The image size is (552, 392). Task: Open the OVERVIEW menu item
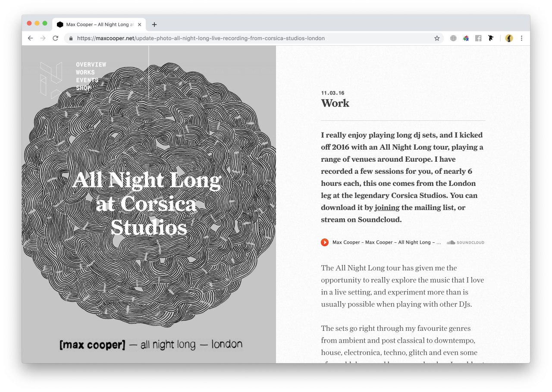click(x=91, y=65)
